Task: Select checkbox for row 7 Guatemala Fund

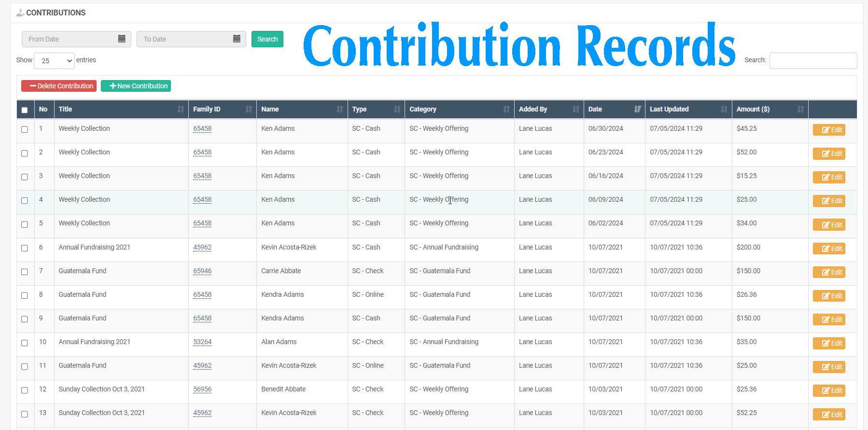Action: click(x=25, y=272)
